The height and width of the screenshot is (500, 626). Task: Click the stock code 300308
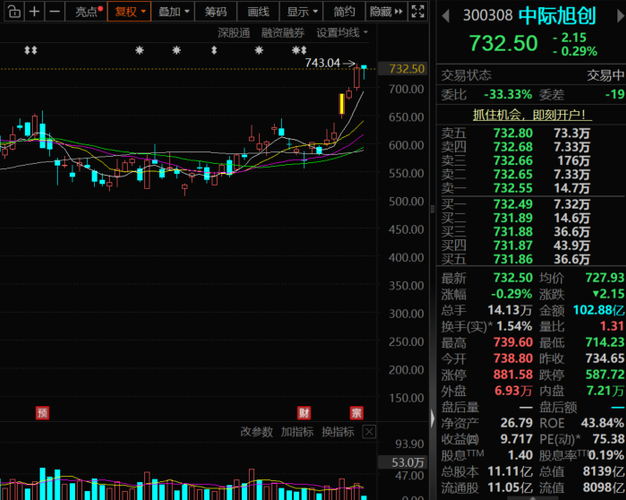[487, 16]
